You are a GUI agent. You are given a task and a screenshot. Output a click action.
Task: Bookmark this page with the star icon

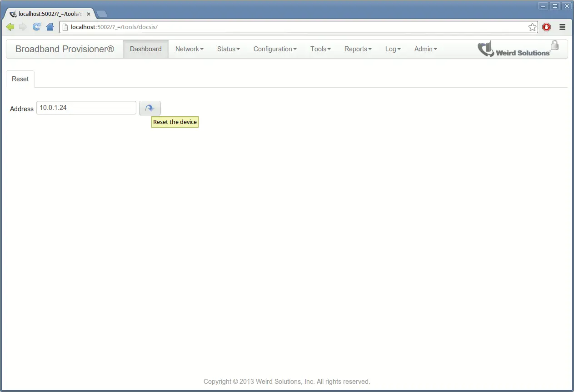coord(532,27)
